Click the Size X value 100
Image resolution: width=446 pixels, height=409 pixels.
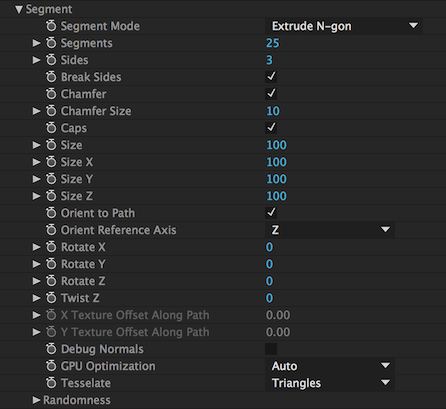point(276,162)
